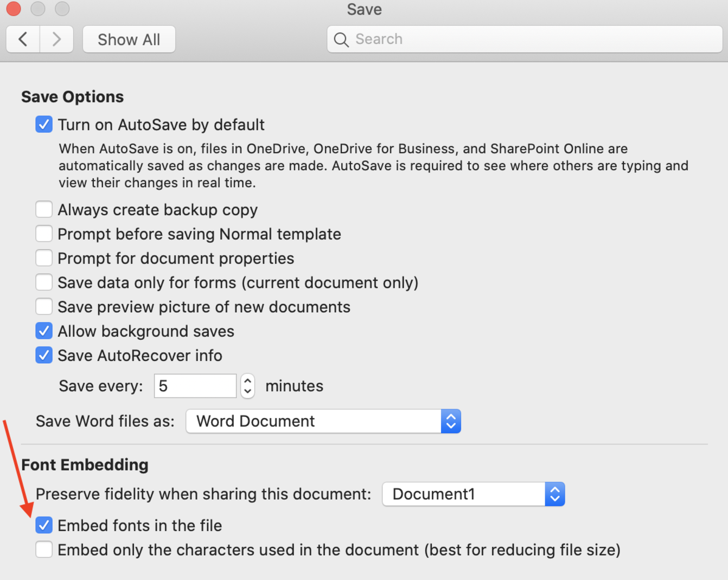Enable Save preview picture of new documents
The height and width of the screenshot is (580, 728).
click(x=44, y=307)
